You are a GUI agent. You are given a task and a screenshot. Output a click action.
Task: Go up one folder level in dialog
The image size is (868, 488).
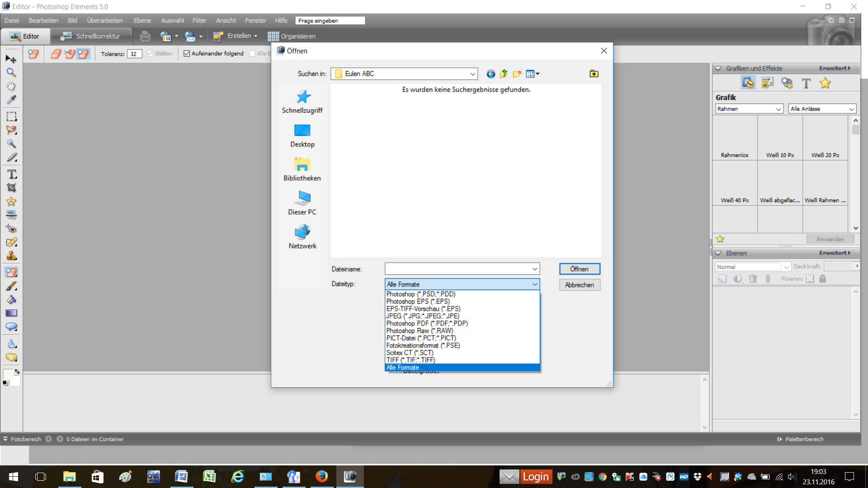coord(504,74)
